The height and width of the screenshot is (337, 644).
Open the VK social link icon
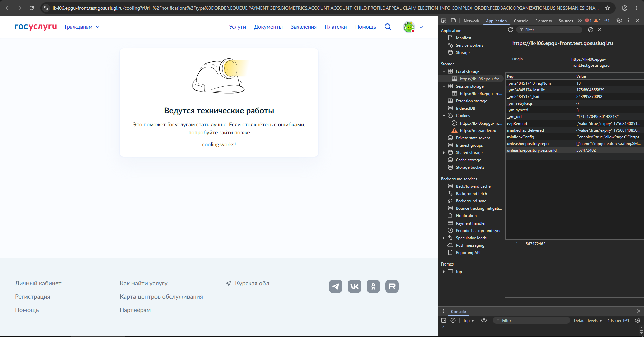tap(355, 286)
